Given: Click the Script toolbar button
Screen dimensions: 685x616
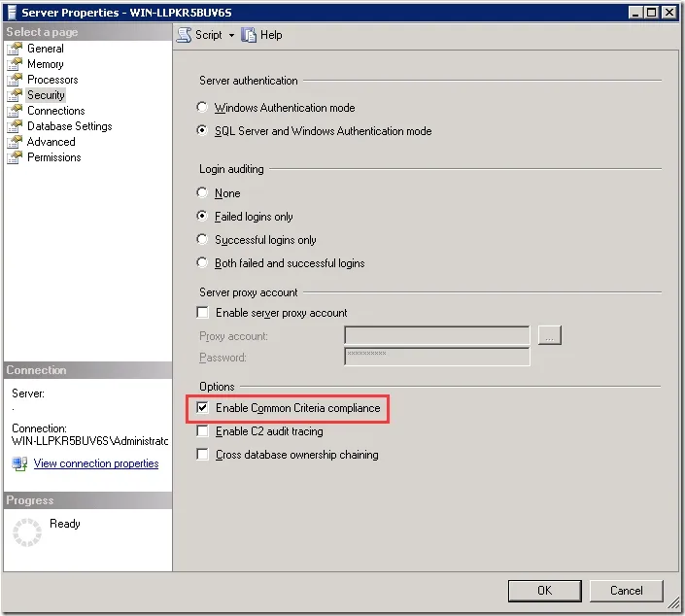Looking at the screenshot, I should [199, 35].
